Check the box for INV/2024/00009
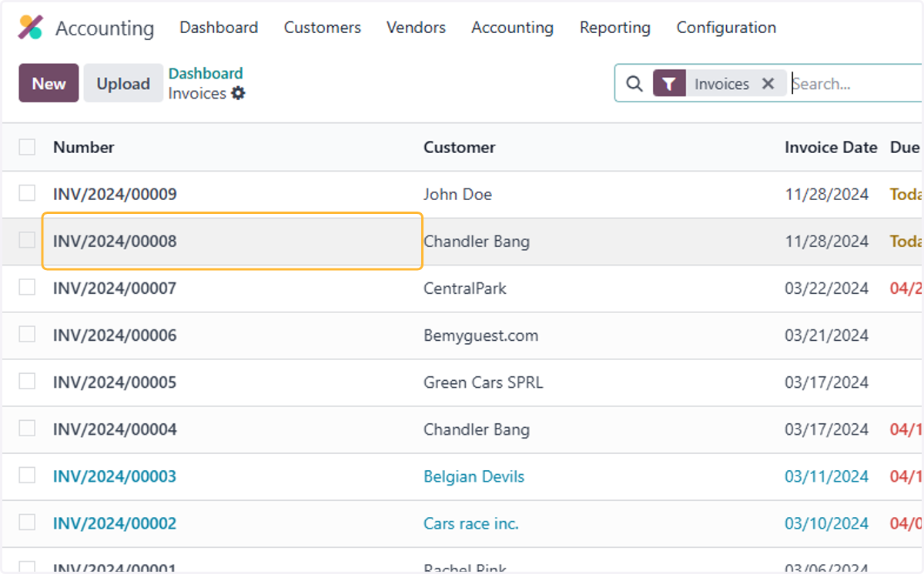This screenshot has width=924, height=574. (27, 193)
